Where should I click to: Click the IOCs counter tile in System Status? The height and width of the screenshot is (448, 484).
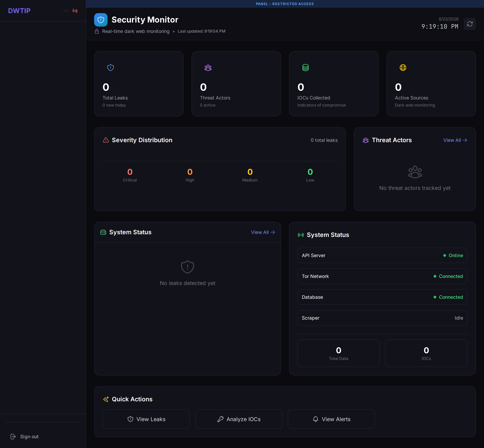pos(426,353)
